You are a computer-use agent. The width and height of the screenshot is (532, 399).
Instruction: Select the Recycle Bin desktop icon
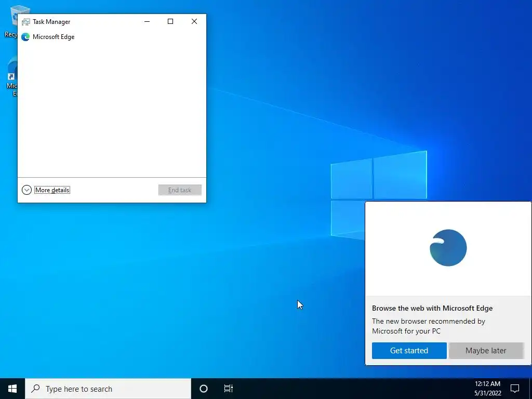coord(10,21)
